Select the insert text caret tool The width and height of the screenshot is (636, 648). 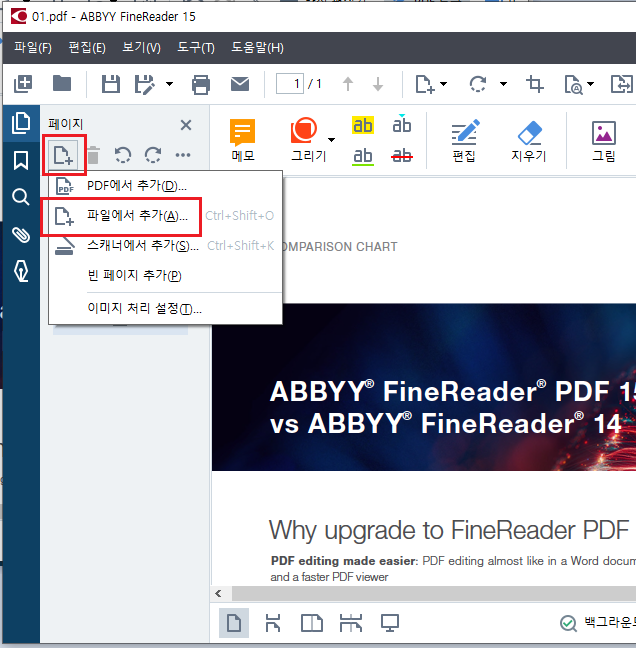[x=402, y=124]
